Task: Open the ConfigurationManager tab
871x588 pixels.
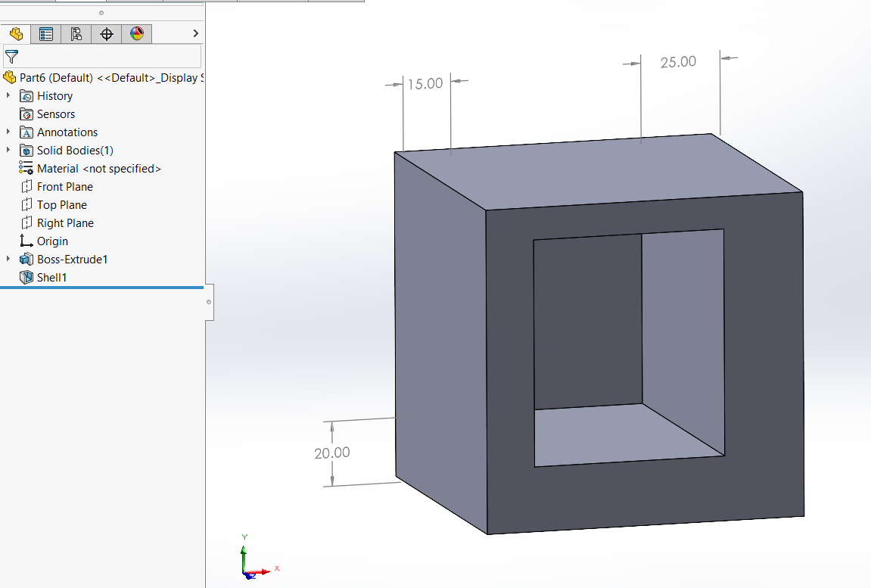Action: tap(76, 34)
